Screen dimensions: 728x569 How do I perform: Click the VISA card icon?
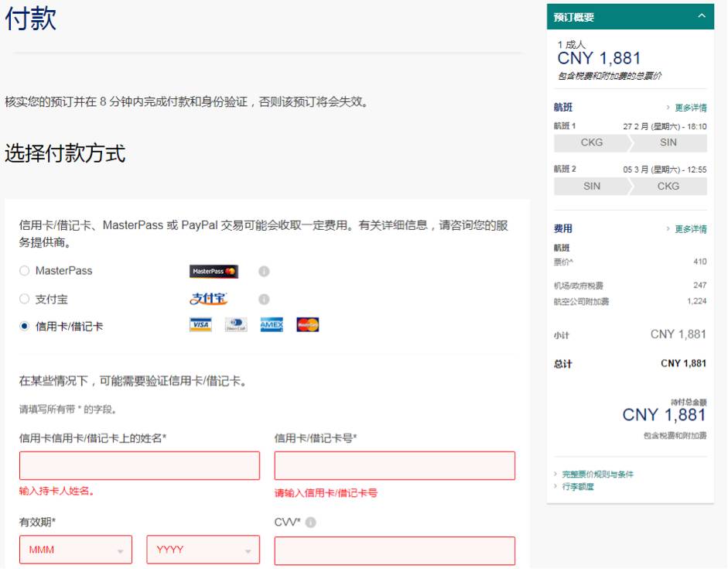(x=200, y=324)
